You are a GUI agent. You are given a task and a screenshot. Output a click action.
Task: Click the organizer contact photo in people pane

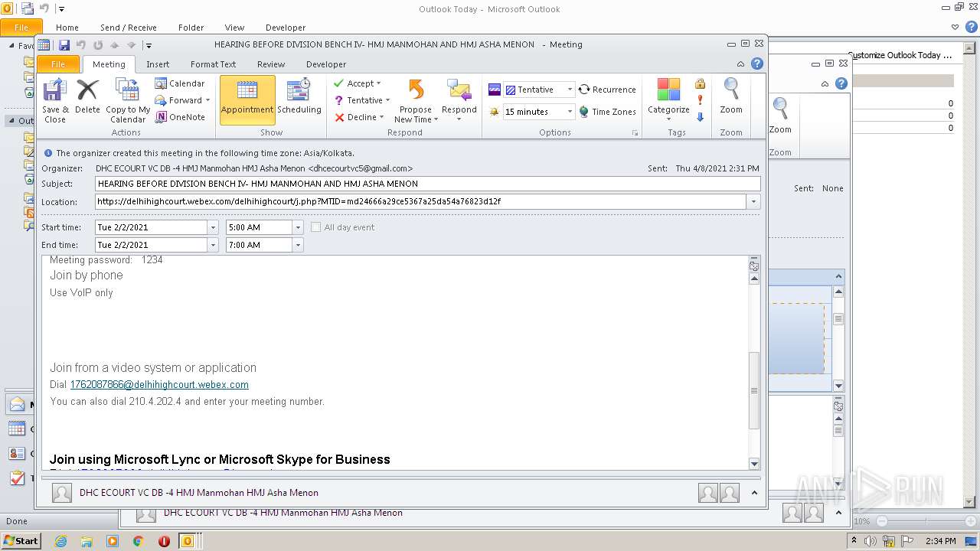(62, 493)
